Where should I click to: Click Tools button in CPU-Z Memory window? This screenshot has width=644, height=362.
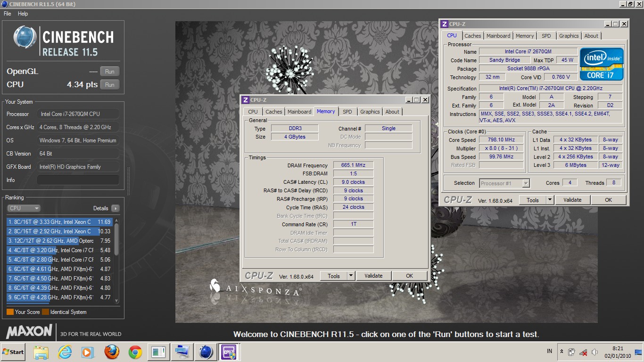[334, 276]
